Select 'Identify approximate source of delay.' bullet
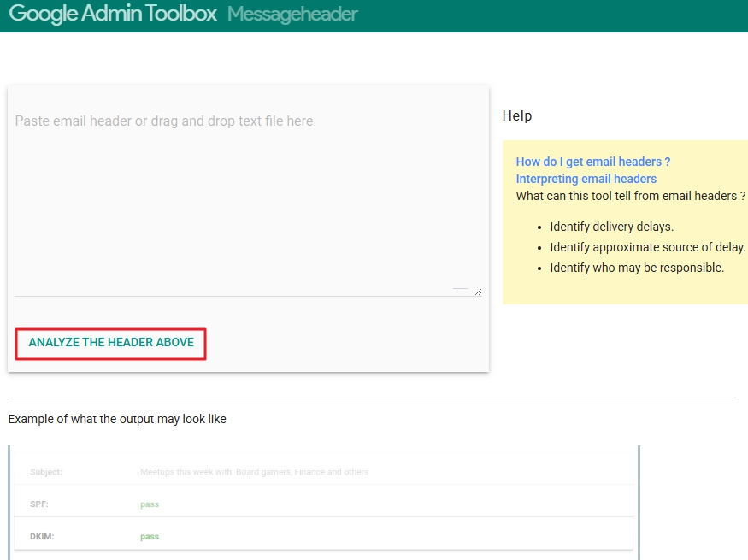Screen dimensions: 748x560 pyautogui.click(x=647, y=247)
